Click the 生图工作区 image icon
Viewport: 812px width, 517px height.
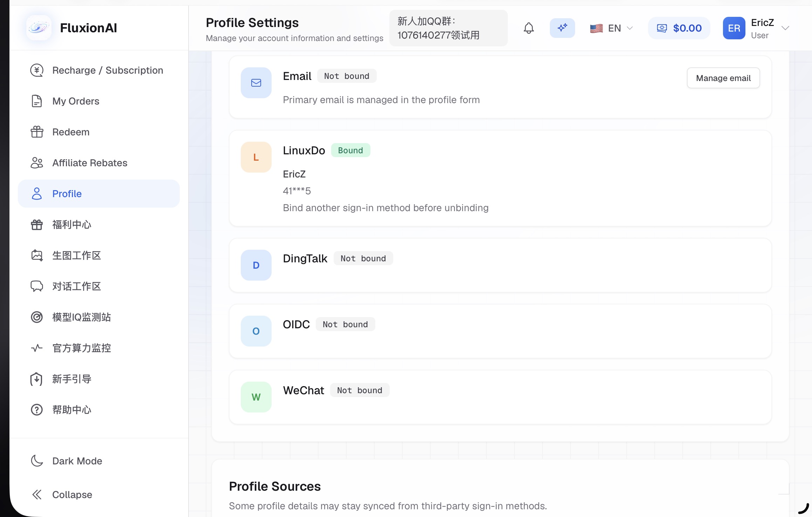tap(37, 255)
